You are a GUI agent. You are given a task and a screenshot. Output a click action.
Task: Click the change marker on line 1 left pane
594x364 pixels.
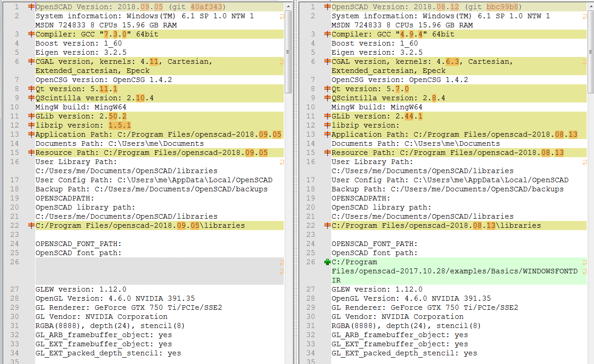click(32, 6)
